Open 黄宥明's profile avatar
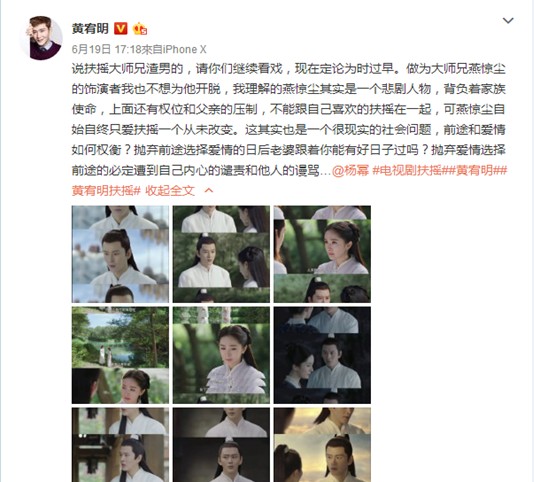This screenshot has width=534, height=482. (41, 38)
